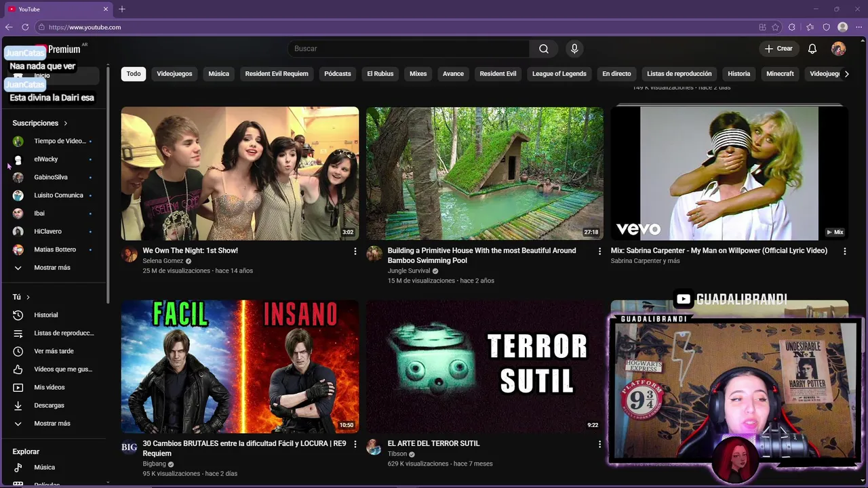Open video title 'EL ARTE DEL TERROR SUTIL'

tap(433, 443)
